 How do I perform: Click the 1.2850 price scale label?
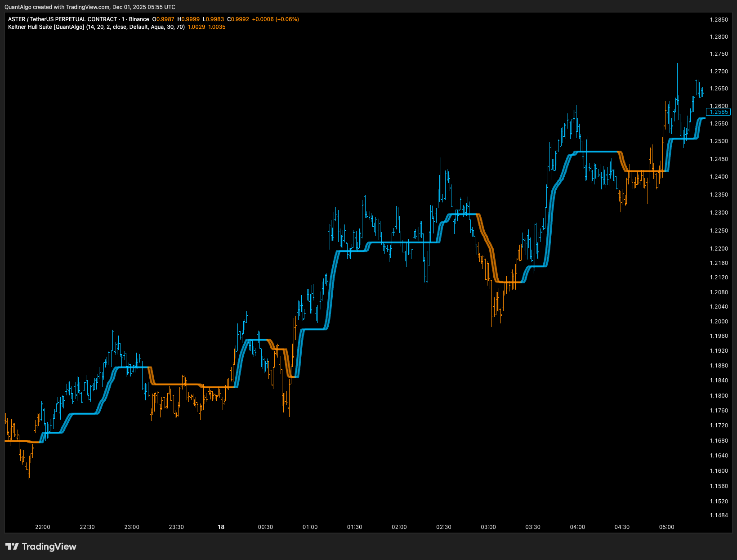pos(719,20)
